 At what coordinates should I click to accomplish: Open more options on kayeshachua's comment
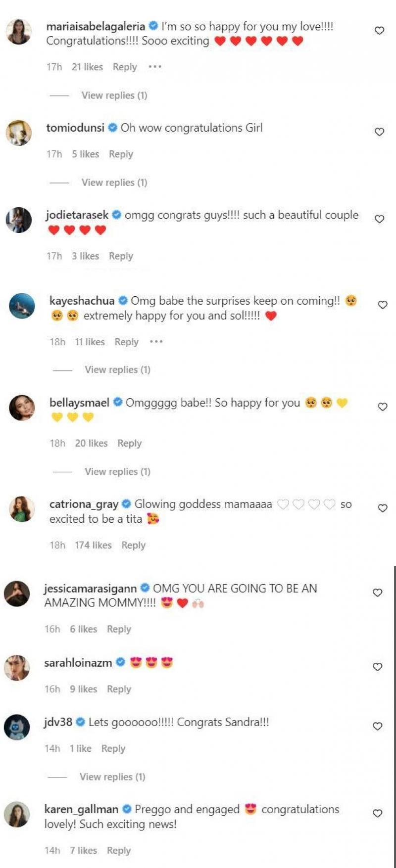(156, 342)
